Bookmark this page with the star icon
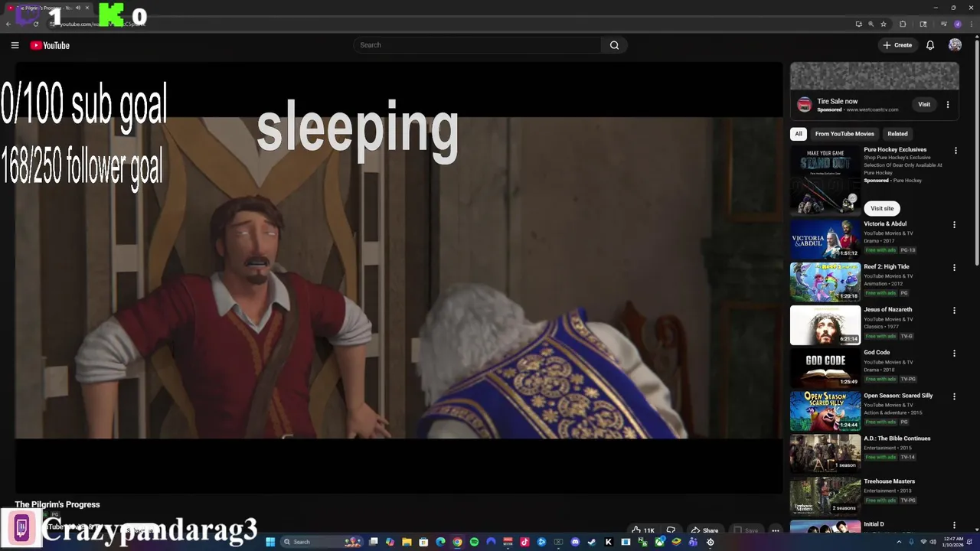 (884, 24)
